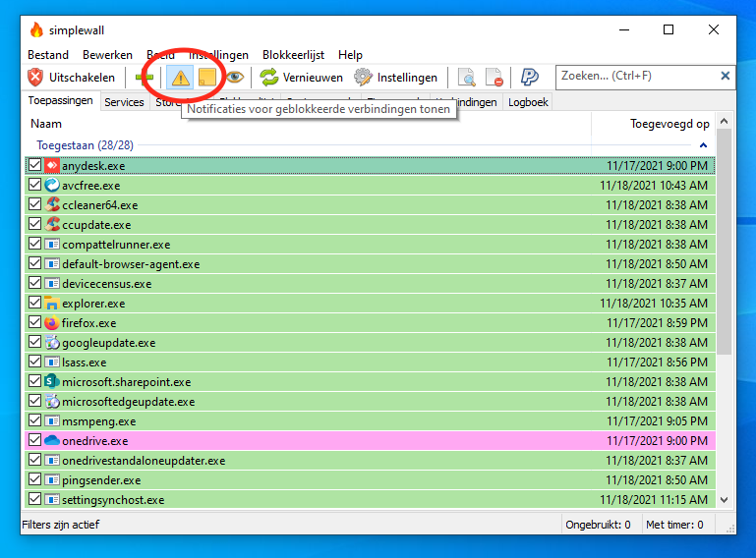
Task: Click the green plus add-application icon
Action: click(x=145, y=78)
